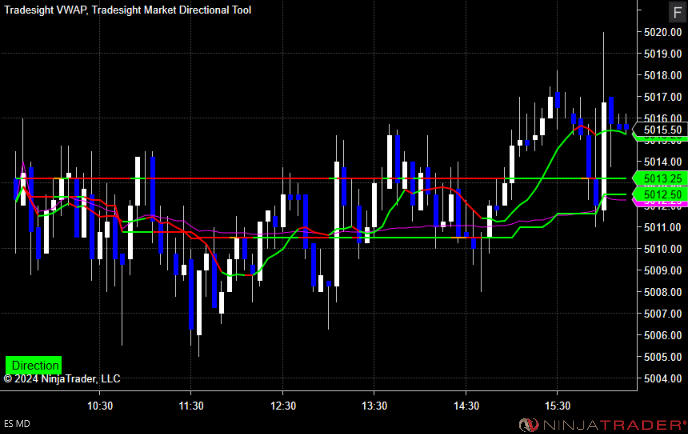
Task: Select the 5015.50 current price marker
Action: (x=662, y=130)
